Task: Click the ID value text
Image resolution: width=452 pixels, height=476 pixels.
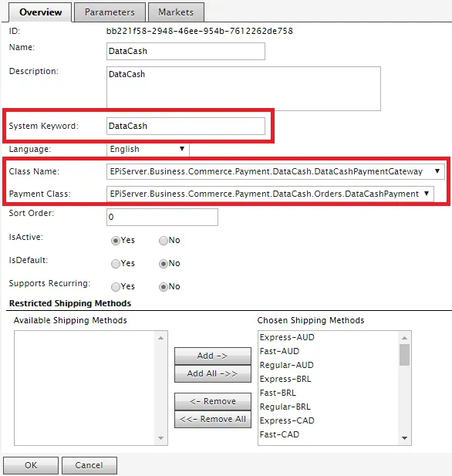Action: click(200, 31)
